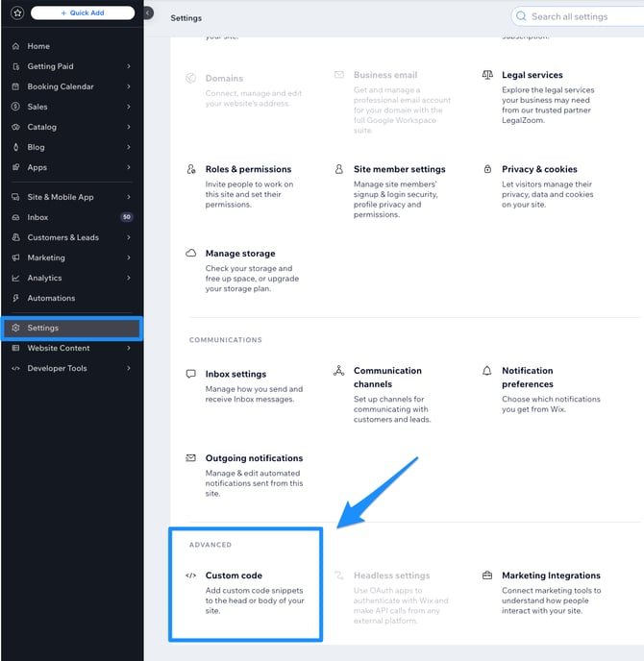Viewport: 644px width, 661px height.
Task: Collapse the sidebar with the arrow button
Action: click(x=148, y=13)
